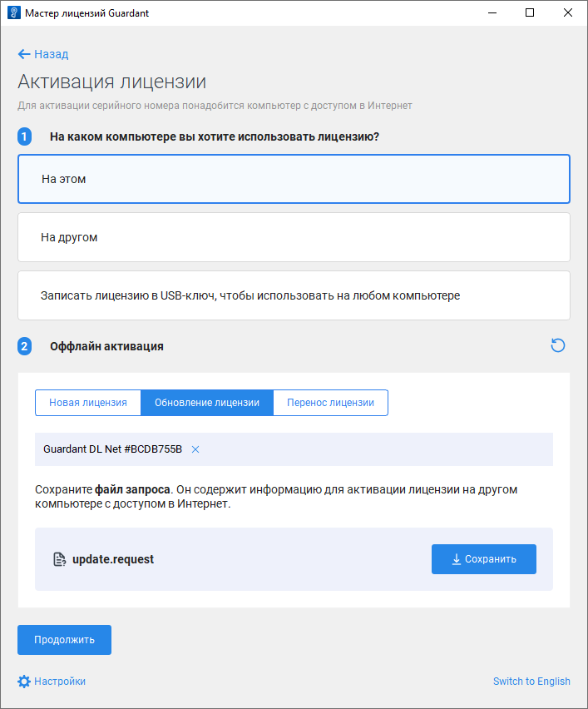Click the back arrow icon
The image size is (588, 709).
24,54
